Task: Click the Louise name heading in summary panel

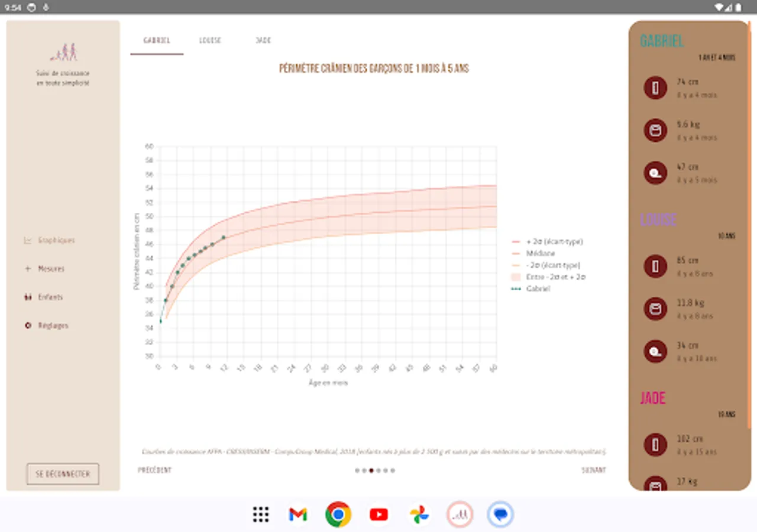Action: pyautogui.click(x=658, y=219)
